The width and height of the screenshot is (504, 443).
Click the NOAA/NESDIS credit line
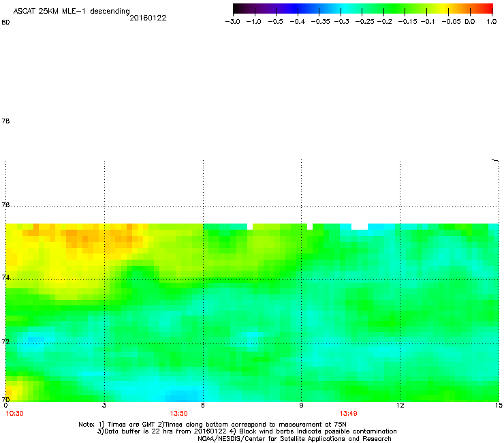(x=294, y=438)
